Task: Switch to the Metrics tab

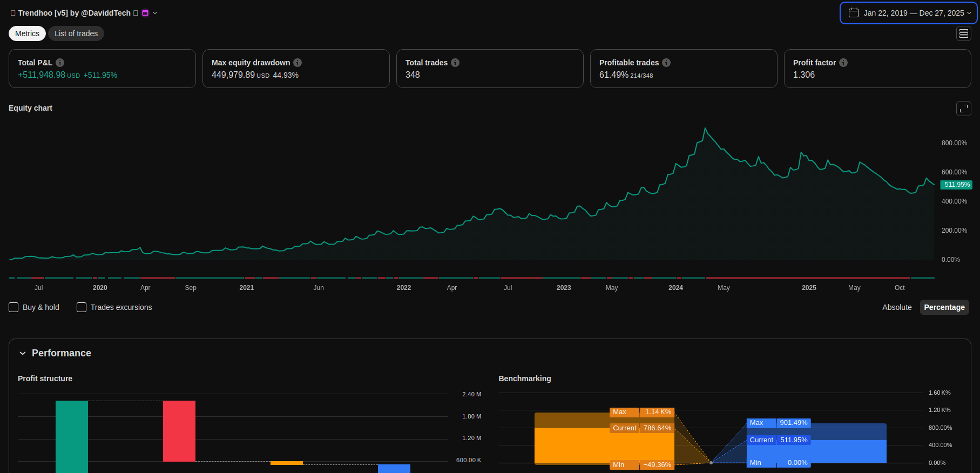Action: (27, 33)
